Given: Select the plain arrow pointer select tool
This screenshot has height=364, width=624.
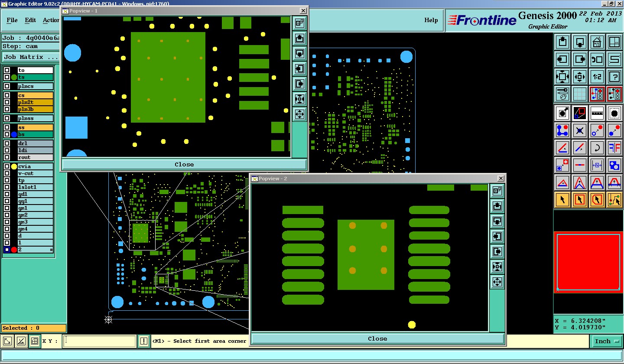Looking at the screenshot, I should [562, 200].
